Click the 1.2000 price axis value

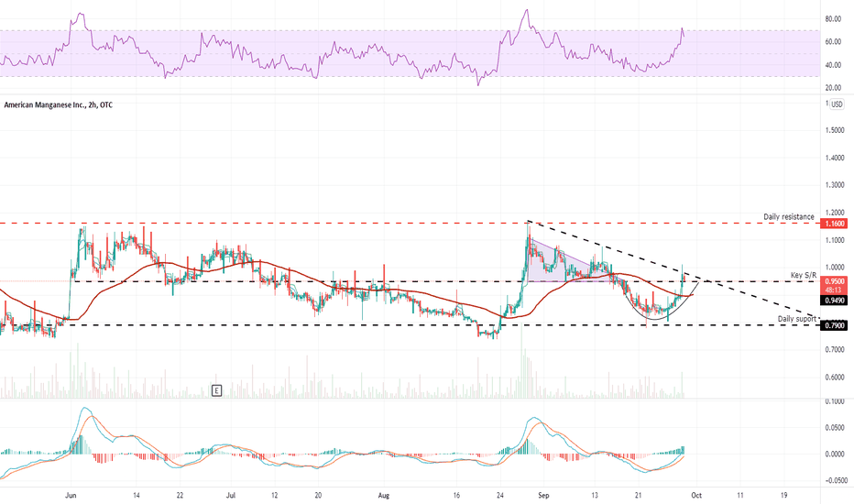835,213
